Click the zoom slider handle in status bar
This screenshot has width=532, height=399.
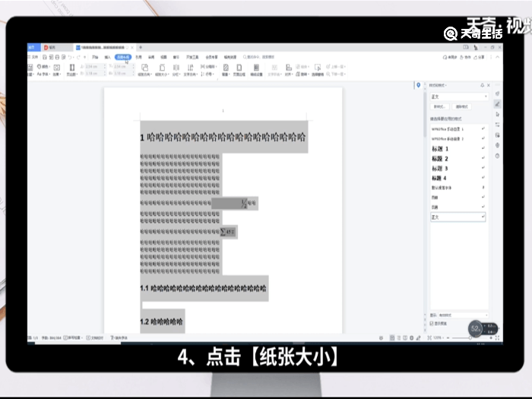click(470, 338)
